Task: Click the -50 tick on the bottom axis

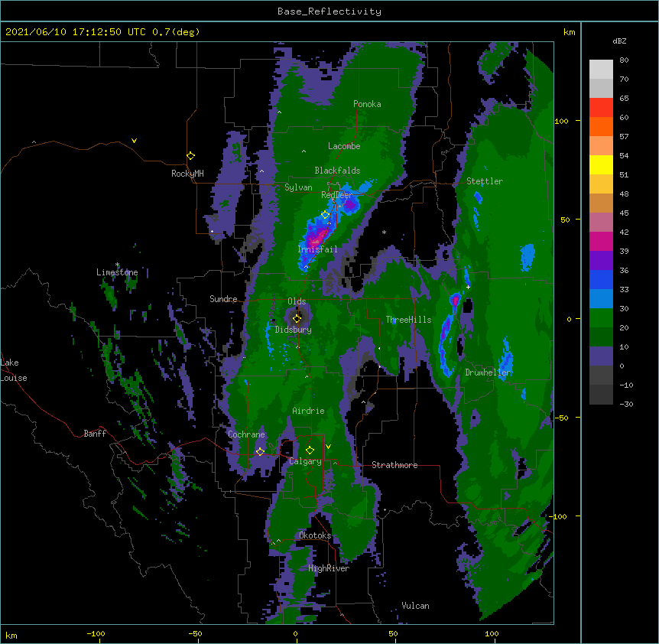Action: [x=195, y=633]
